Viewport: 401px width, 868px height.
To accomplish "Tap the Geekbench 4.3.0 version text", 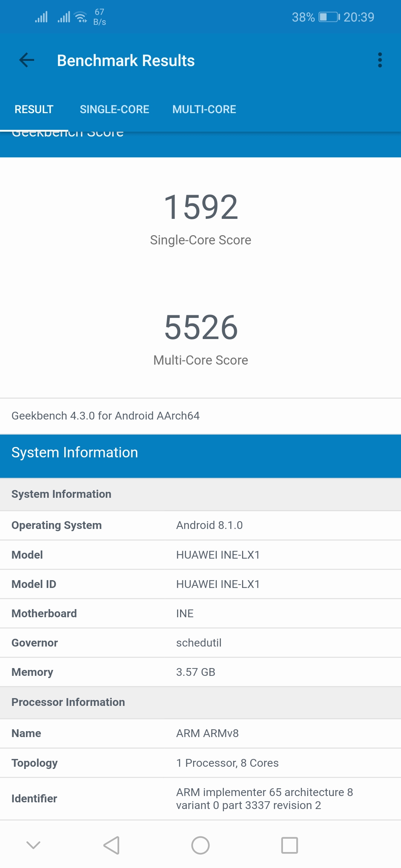I will (105, 416).
